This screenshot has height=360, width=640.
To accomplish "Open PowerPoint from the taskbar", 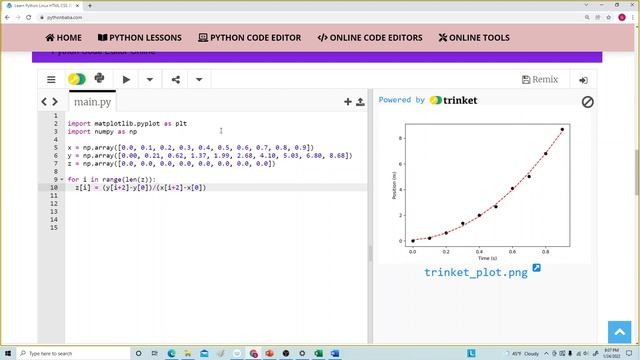I will pyautogui.click(x=269, y=353).
